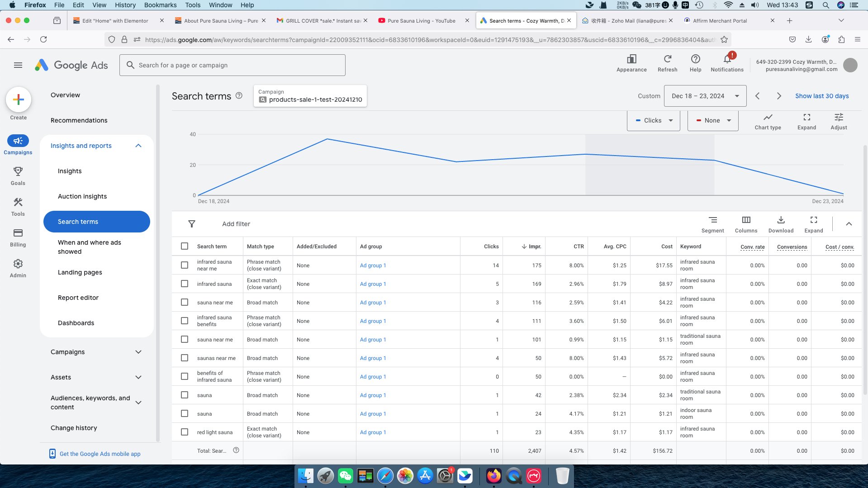This screenshot has width=868, height=488.
Task: Click the Download icon above the table
Action: [x=781, y=220]
